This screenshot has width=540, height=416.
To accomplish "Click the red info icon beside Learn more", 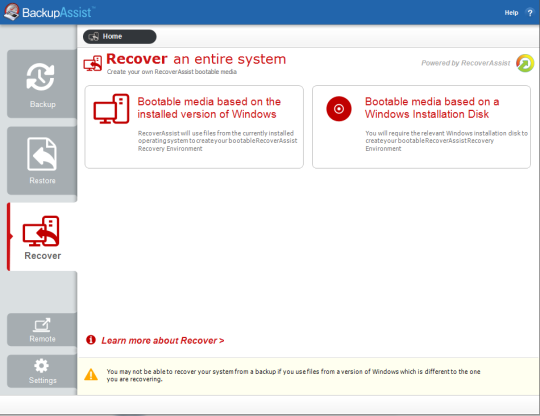I will coord(91,340).
